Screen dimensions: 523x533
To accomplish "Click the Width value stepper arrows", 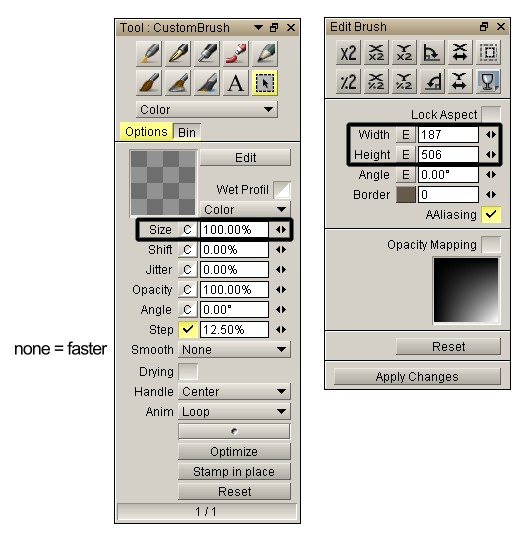I will pos(491,135).
